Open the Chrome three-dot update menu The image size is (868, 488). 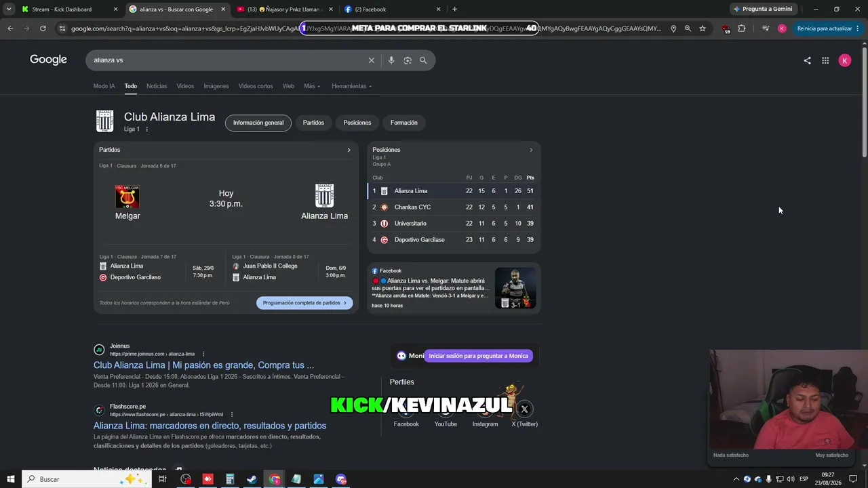click(858, 28)
